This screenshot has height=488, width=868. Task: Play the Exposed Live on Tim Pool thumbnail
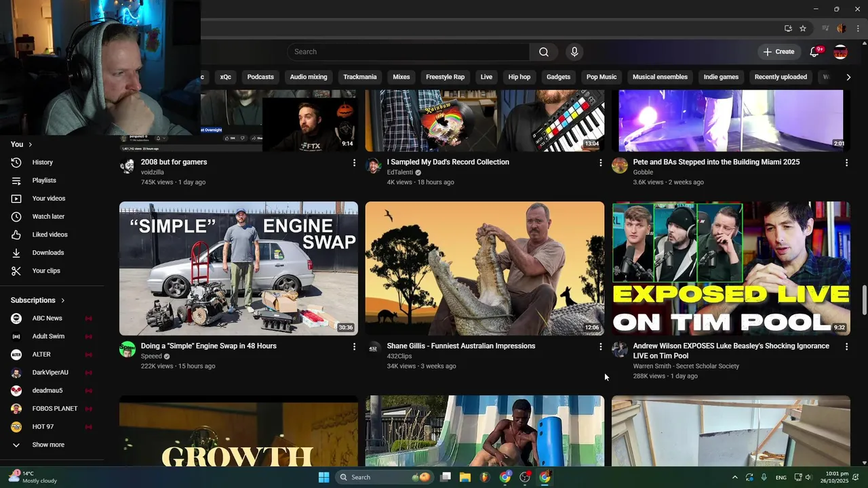pos(731,268)
